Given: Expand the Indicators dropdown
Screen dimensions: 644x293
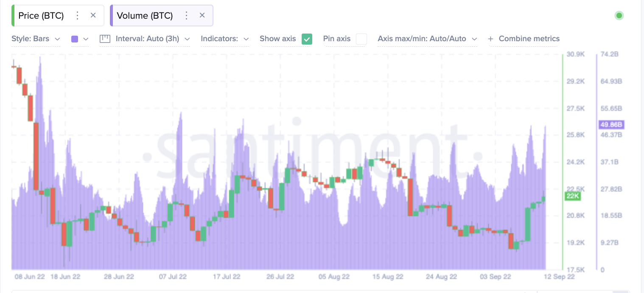Looking at the screenshot, I should point(224,39).
